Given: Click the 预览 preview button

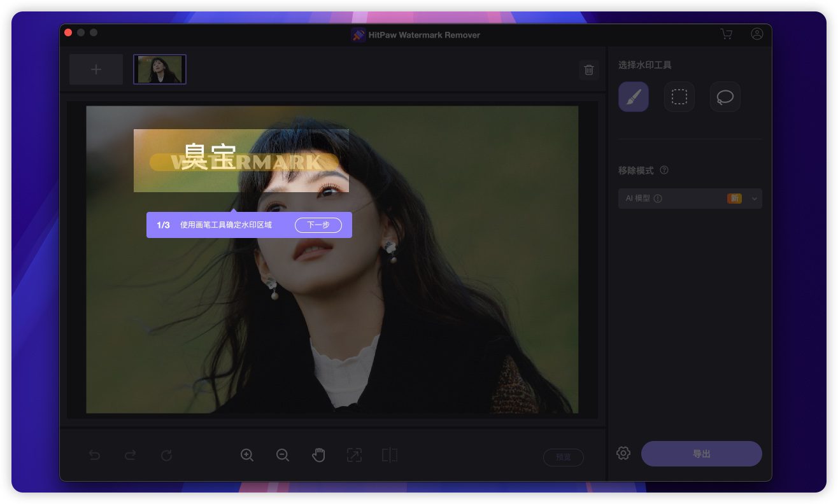Looking at the screenshot, I should (x=564, y=457).
